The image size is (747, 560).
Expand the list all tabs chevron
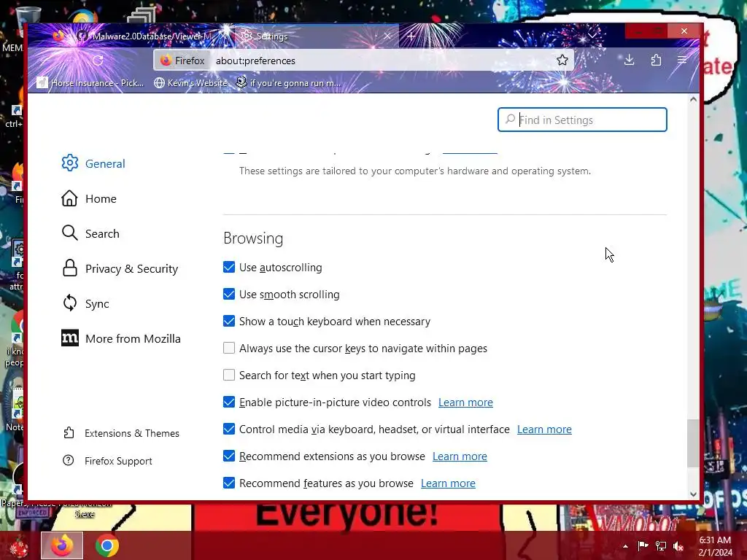[592, 36]
